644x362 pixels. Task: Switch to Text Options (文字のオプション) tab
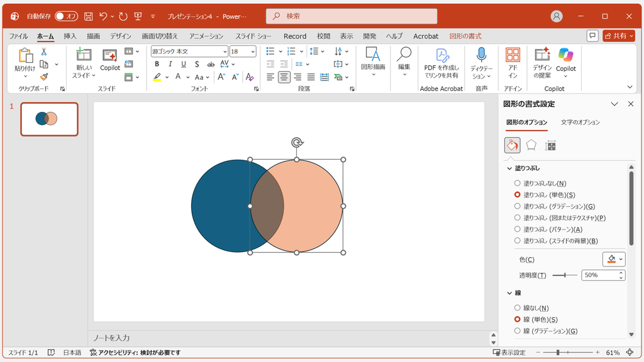[x=580, y=123]
